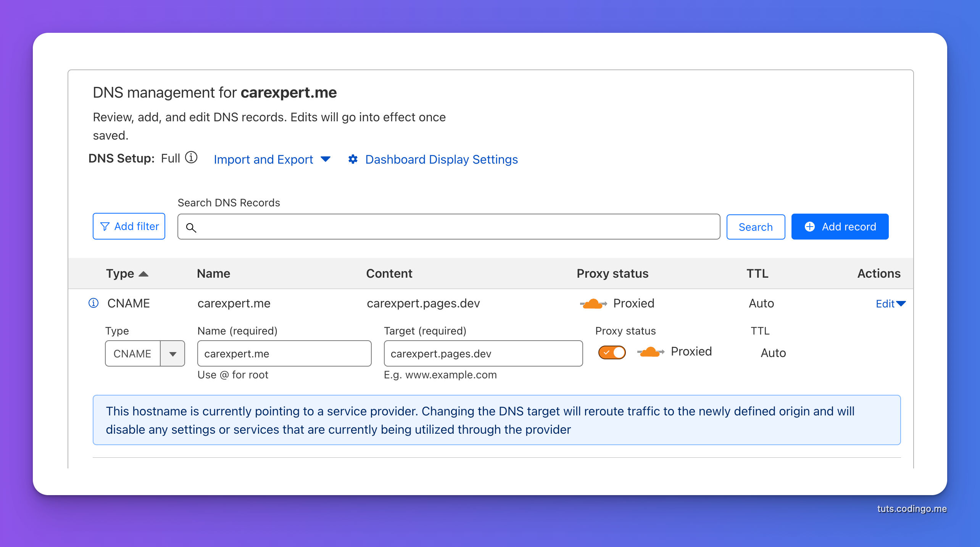Click the TTL column header
Screen dimensions: 980x547
pos(758,273)
